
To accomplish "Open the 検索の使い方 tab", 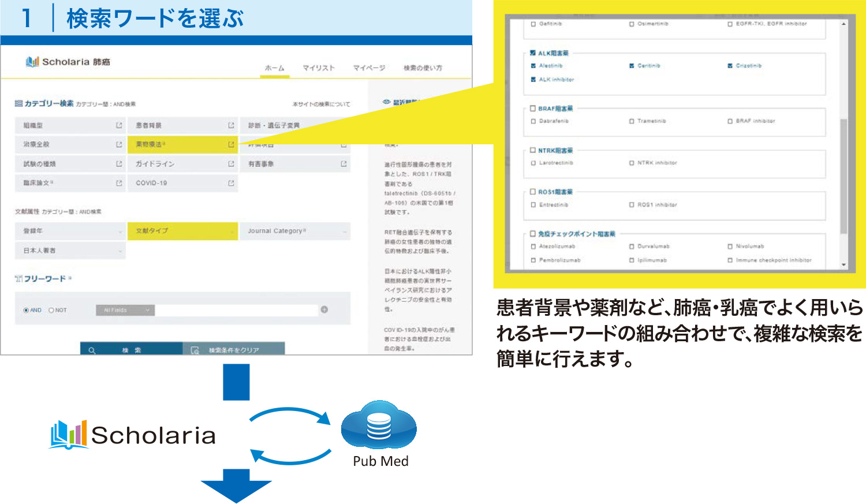I will point(423,68).
